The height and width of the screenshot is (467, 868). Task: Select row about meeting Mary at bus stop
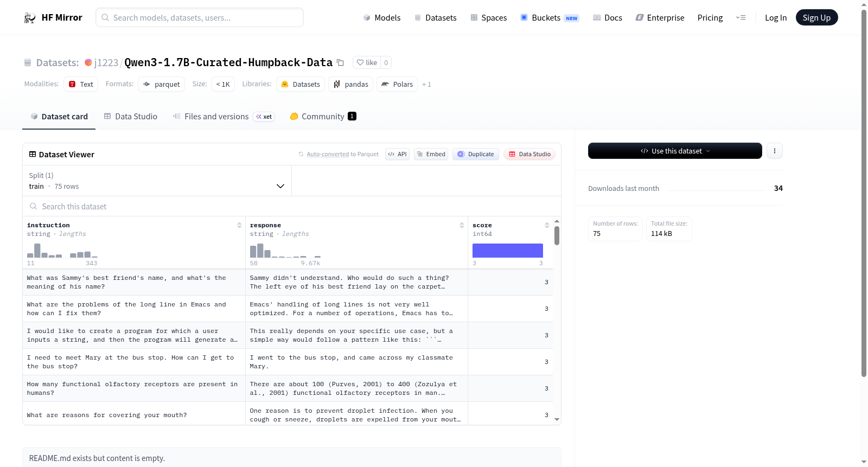click(x=288, y=362)
